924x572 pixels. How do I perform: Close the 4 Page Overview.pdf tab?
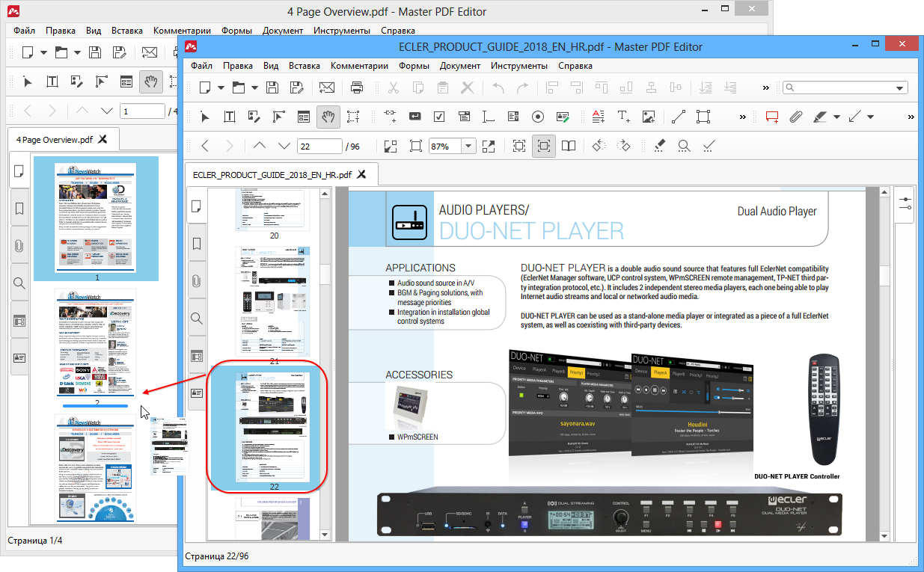coord(103,139)
